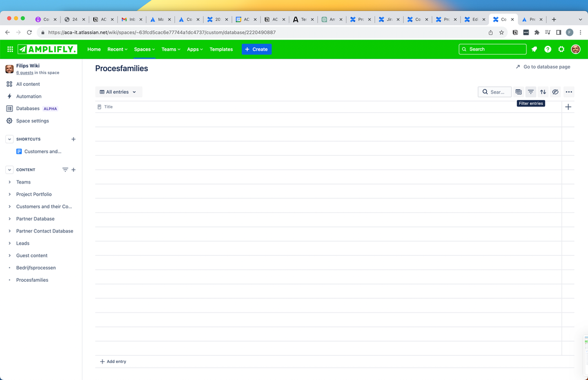This screenshot has height=380, width=588.
Task: Open the Procesfamilies page in the tree
Action: [32, 280]
